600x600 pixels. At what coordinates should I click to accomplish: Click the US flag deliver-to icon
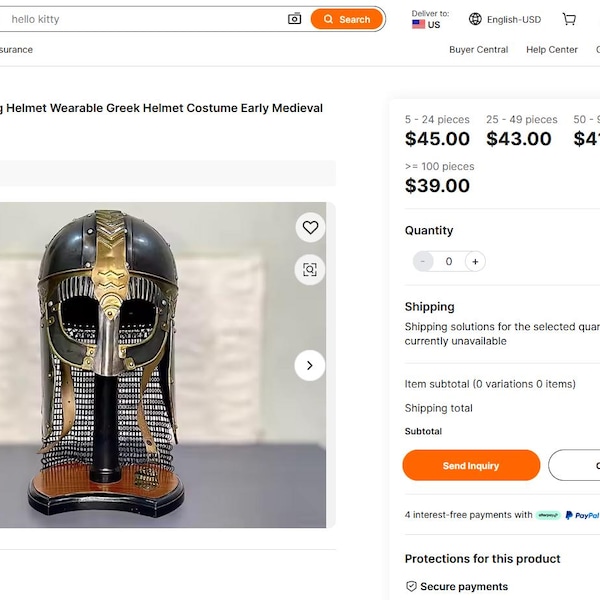coord(418,24)
